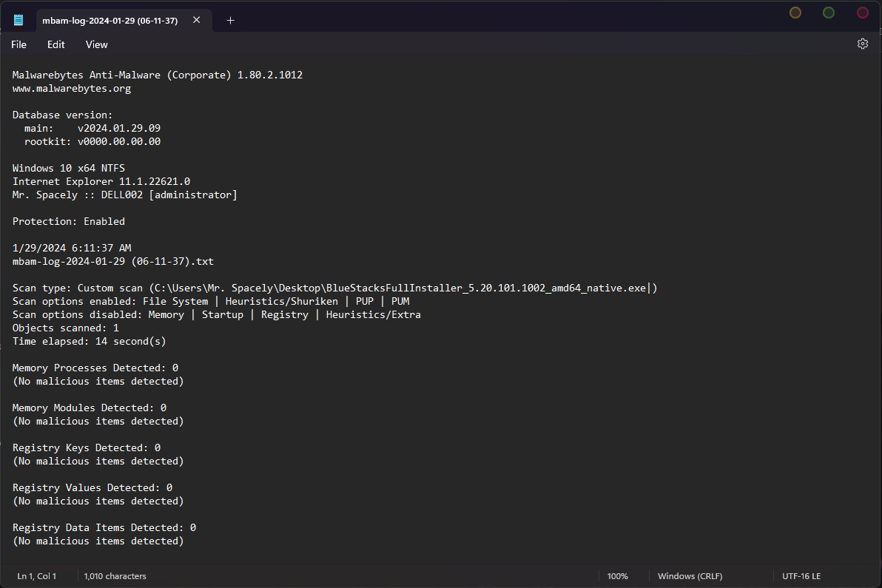Open the File menu
This screenshot has width=882, height=588.
pyautogui.click(x=18, y=44)
